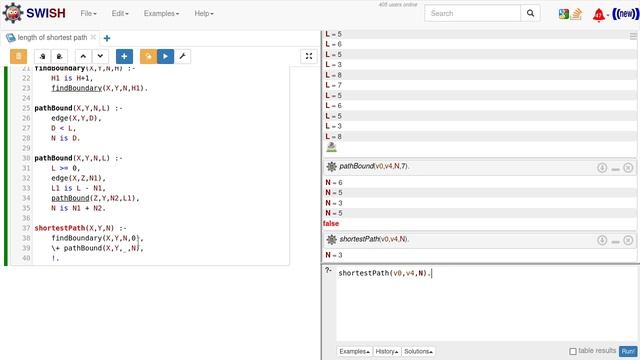Click 'edge(X,Y,D),' on line 26
The width and height of the screenshot is (640, 360).
tap(76, 118)
